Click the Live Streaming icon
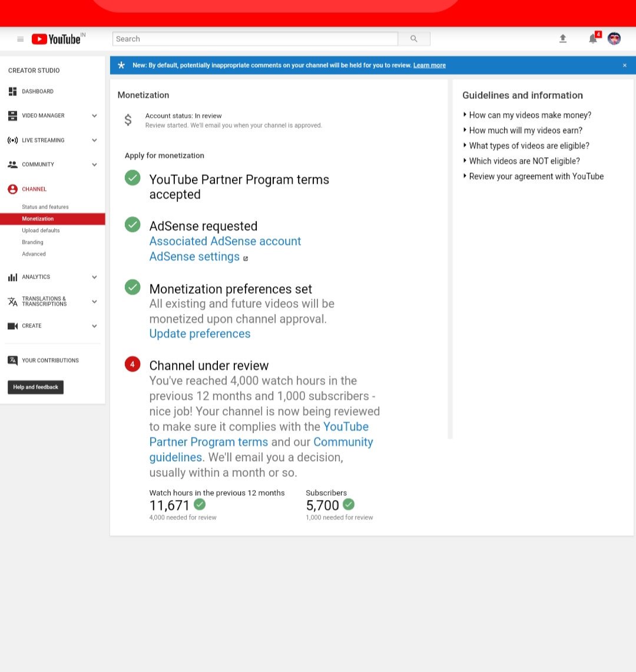The width and height of the screenshot is (636, 672). coord(12,140)
